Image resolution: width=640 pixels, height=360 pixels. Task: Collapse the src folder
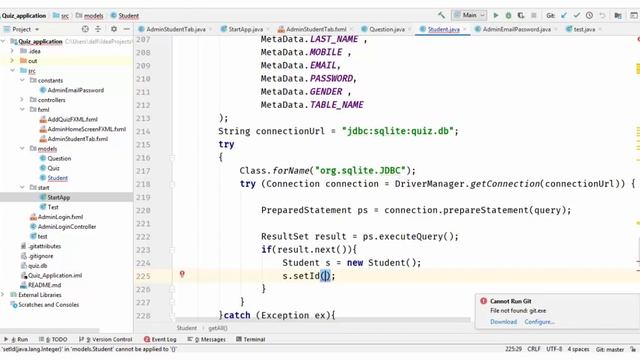(12, 71)
